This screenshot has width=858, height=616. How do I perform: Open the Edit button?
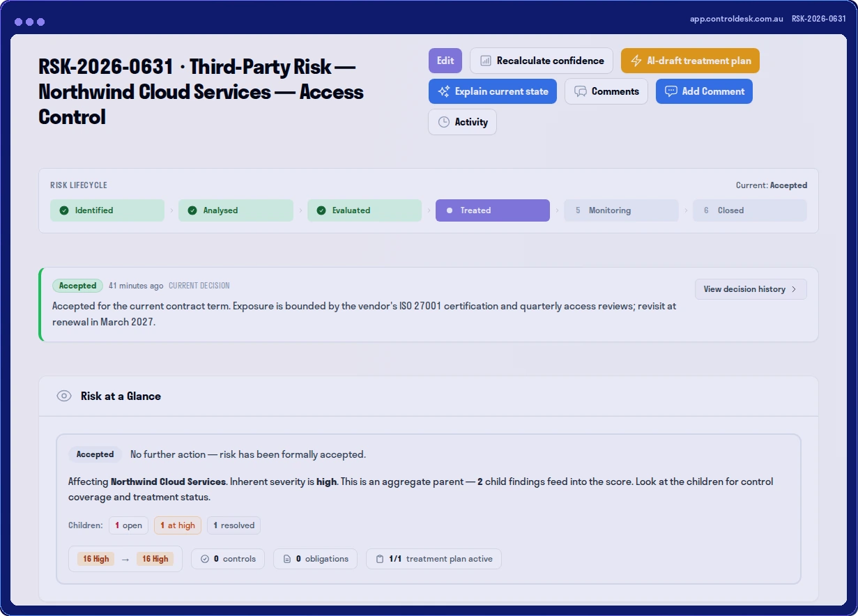point(445,61)
